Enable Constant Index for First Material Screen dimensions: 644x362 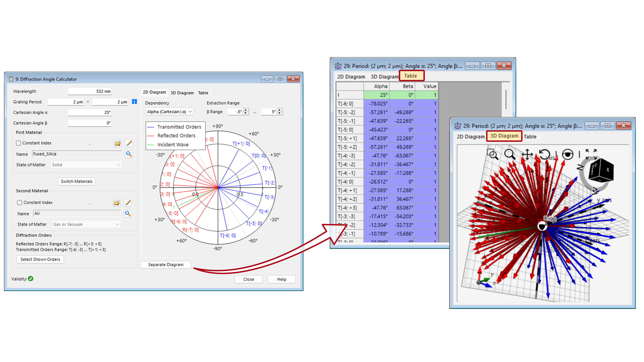click(19, 143)
